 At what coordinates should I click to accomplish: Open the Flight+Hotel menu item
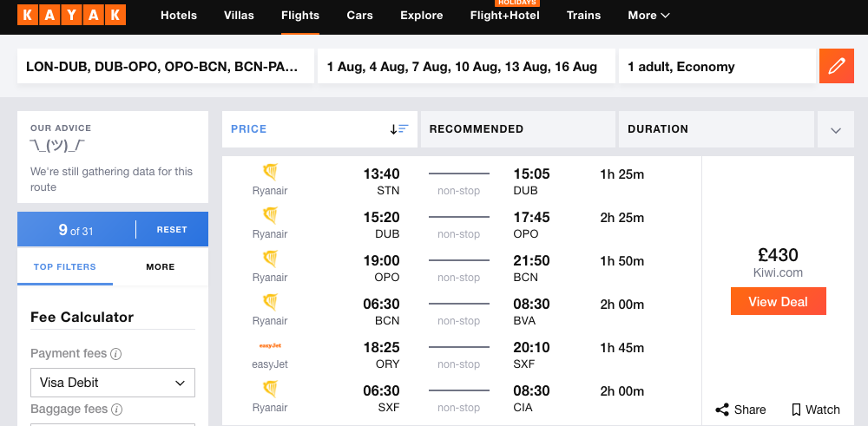[x=505, y=16]
